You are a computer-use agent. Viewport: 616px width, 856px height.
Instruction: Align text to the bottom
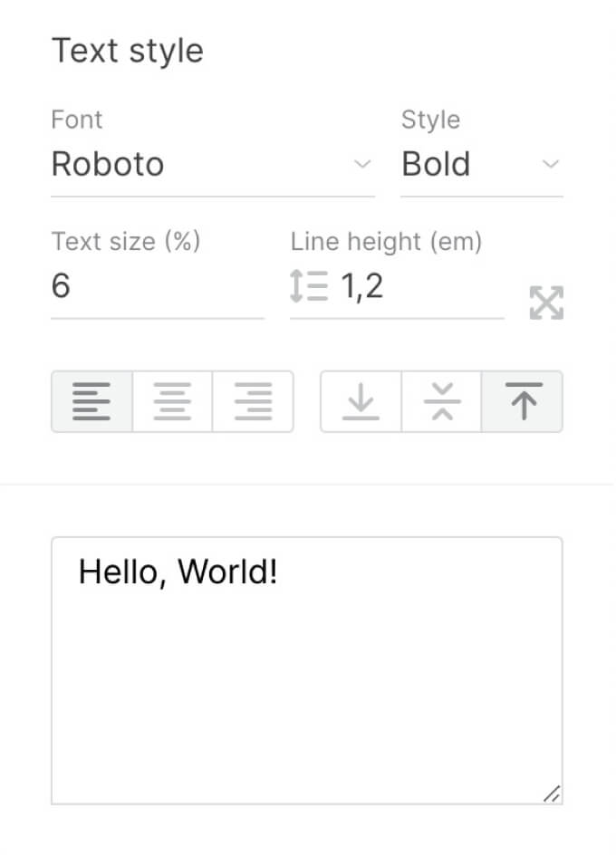[361, 401]
